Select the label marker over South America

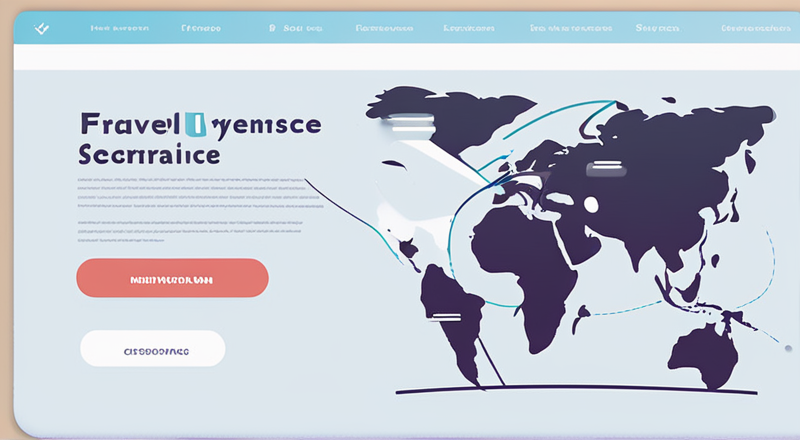[446, 317]
